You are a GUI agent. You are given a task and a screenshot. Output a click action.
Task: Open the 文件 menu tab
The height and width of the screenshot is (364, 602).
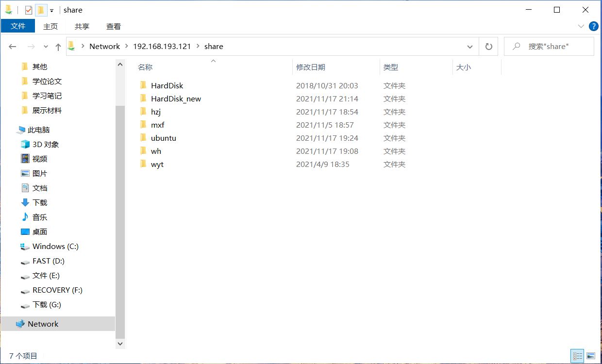(x=18, y=26)
